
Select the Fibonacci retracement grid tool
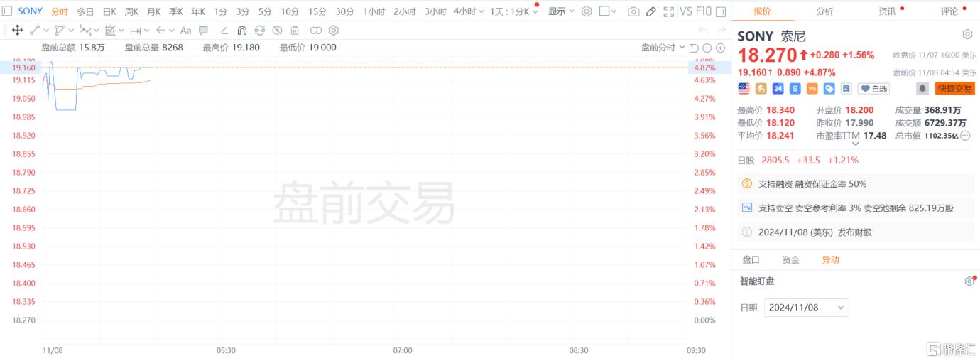coord(110,31)
